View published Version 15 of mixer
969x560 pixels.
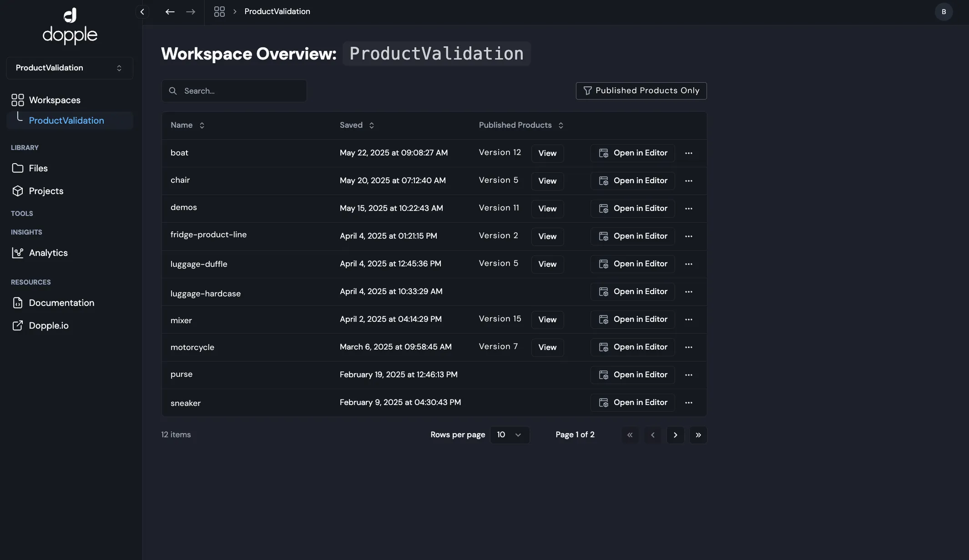pos(547,320)
